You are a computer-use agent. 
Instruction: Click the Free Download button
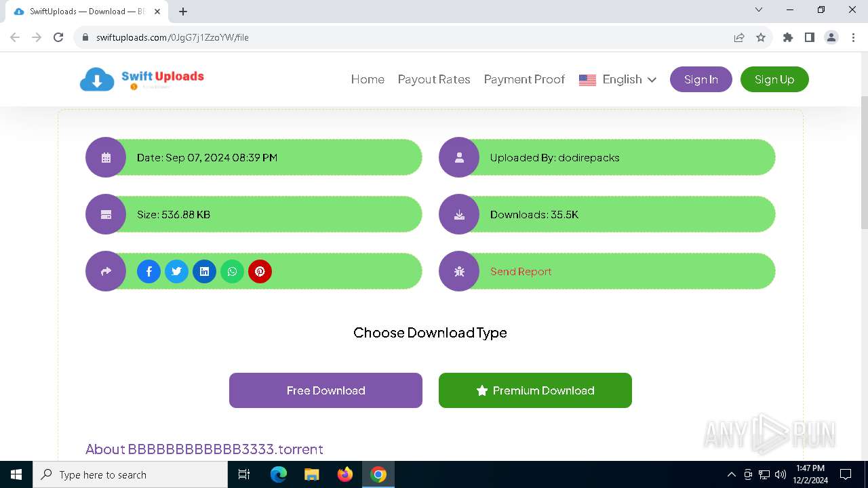325,390
